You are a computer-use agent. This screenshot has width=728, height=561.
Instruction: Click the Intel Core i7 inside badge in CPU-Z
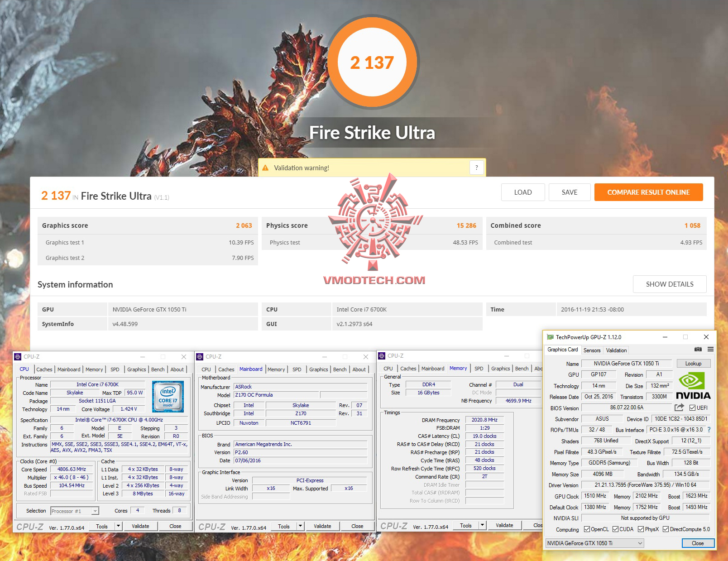pyautogui.click(x=168, y=396)
